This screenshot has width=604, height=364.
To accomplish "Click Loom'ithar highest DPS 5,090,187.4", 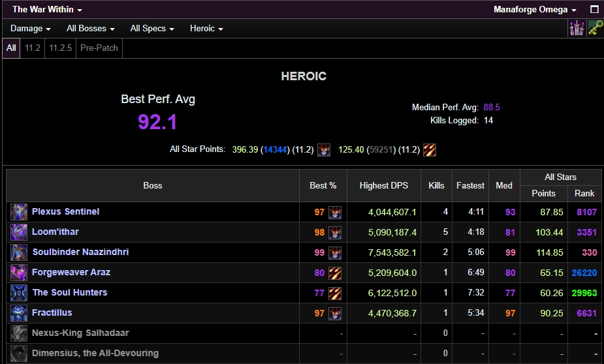I will click(392, 232).
